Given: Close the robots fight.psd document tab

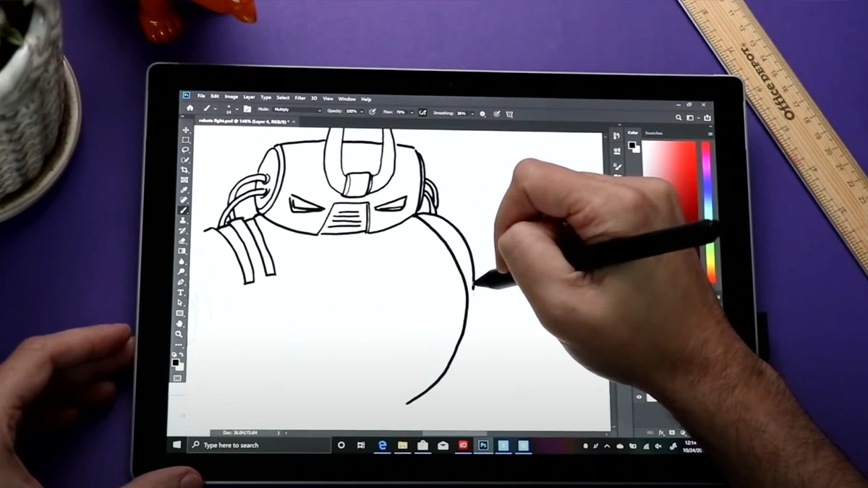Looking at the screenshot, I should tap(294, 122).
